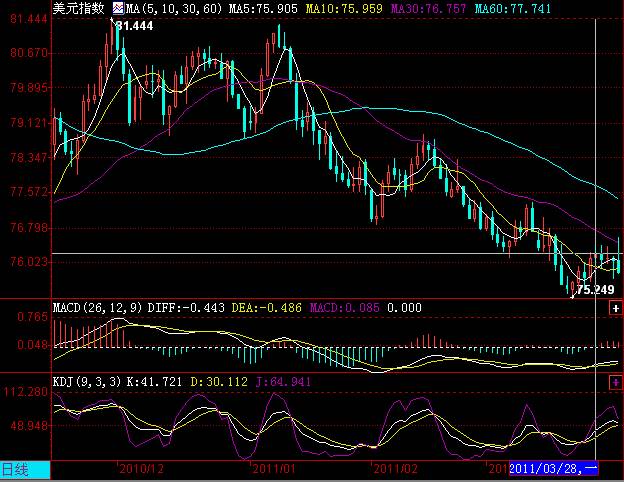Click the 81.444 high price annotation
The height and width of the screenshot is (482, 624).
point(135,26)
